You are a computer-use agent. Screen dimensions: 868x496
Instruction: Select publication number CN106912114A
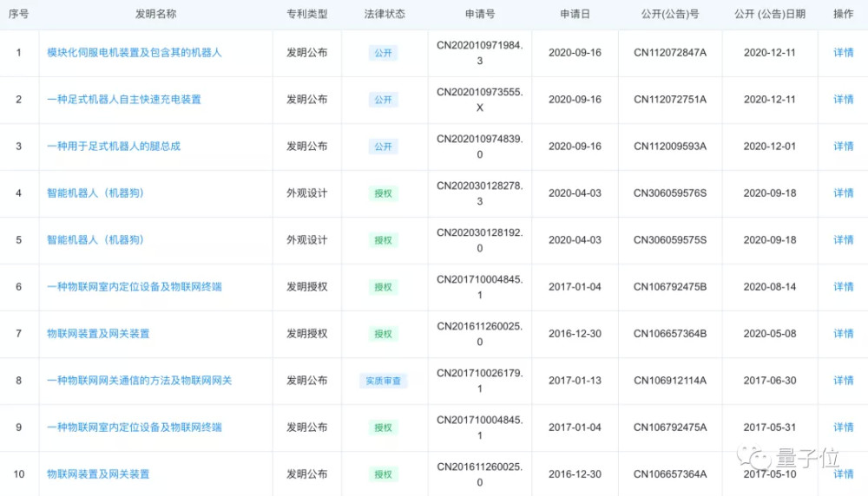click(x=670, y=381)
